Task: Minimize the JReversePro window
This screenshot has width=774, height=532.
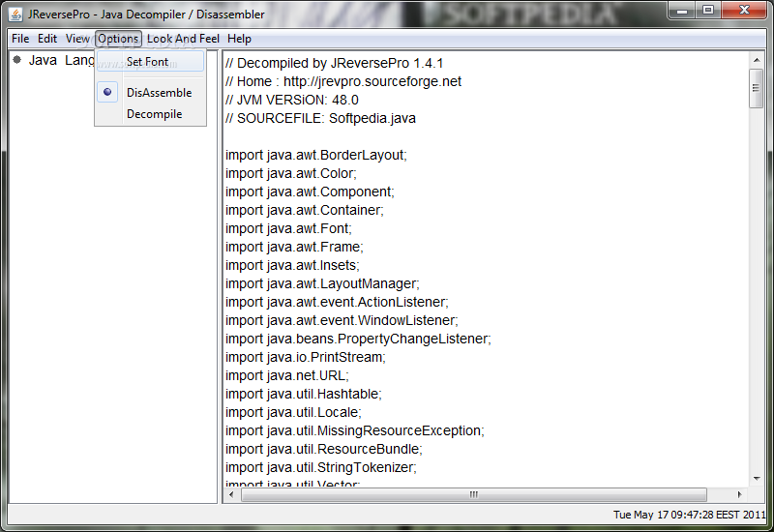Action: coord(682,11)
